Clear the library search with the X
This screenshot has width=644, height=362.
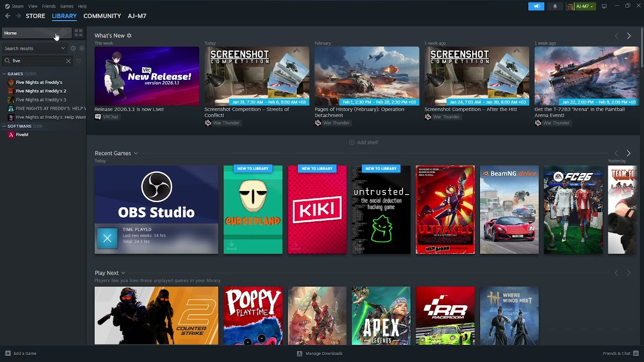(68, 61)
